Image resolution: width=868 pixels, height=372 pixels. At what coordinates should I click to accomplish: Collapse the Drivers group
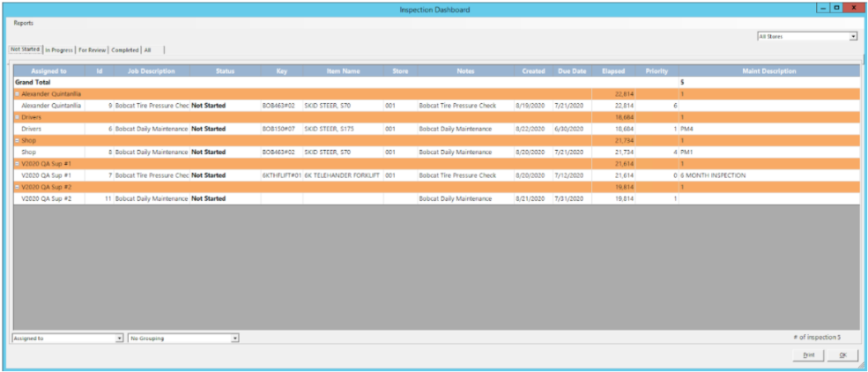pyautogui.click(x=17, y=117)
